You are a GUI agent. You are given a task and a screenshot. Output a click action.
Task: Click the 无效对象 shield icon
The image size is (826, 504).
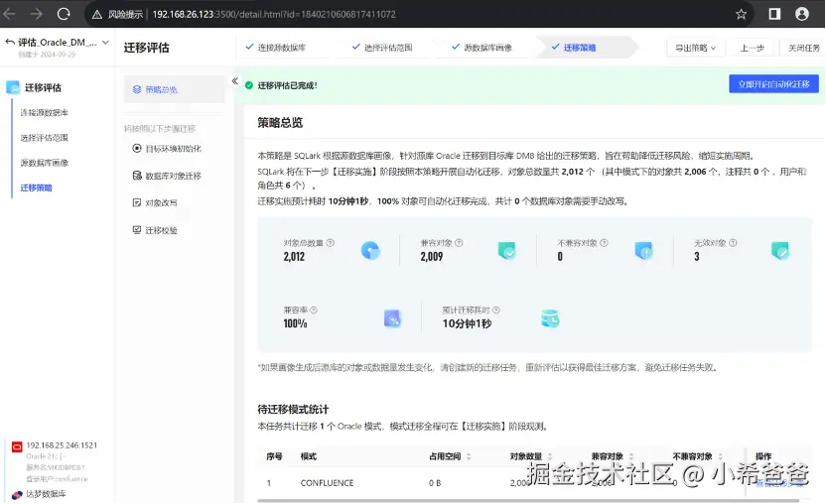(x=780, y=251)
